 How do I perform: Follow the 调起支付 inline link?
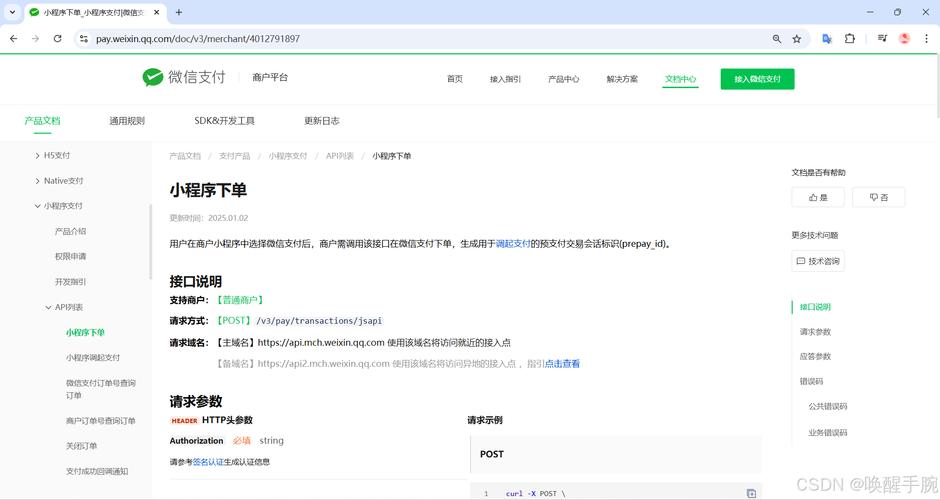[513, 243]
